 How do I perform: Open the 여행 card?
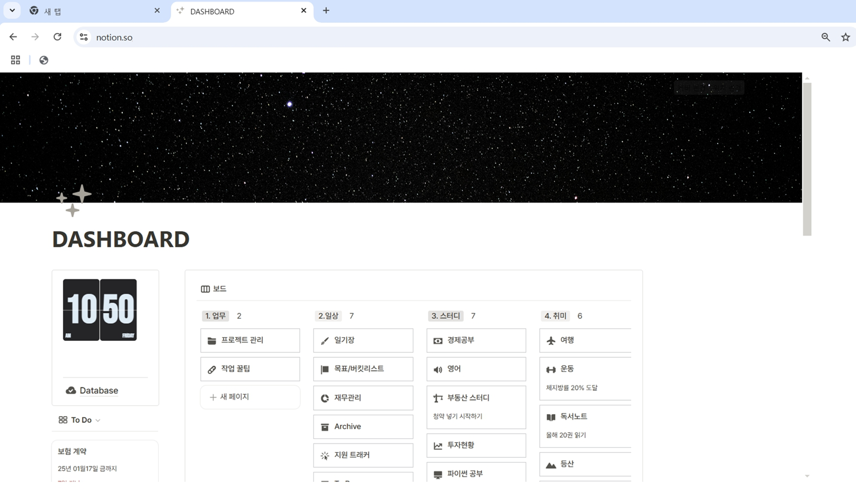[585, 340]
